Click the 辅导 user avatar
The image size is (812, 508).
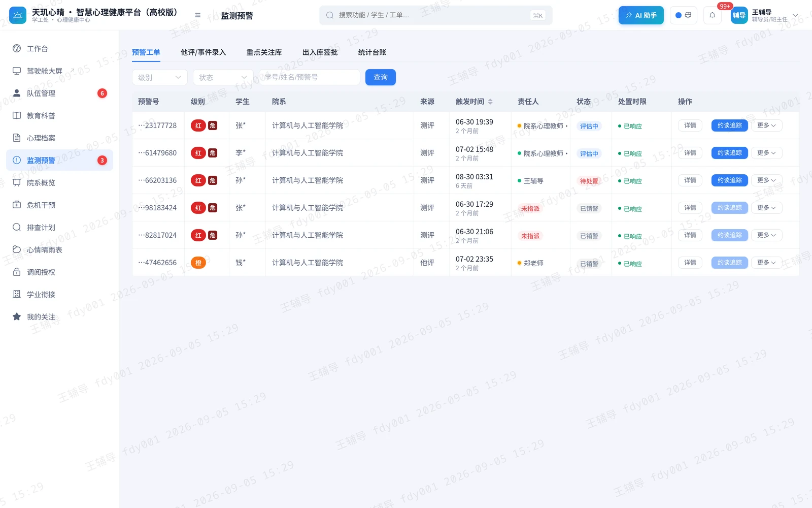click(x=739, y=15)
